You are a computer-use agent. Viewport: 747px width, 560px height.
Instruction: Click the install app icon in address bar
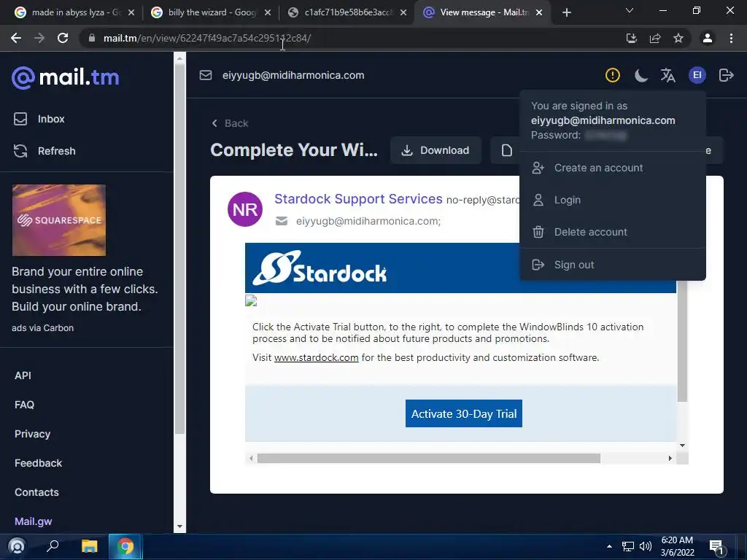631,38
